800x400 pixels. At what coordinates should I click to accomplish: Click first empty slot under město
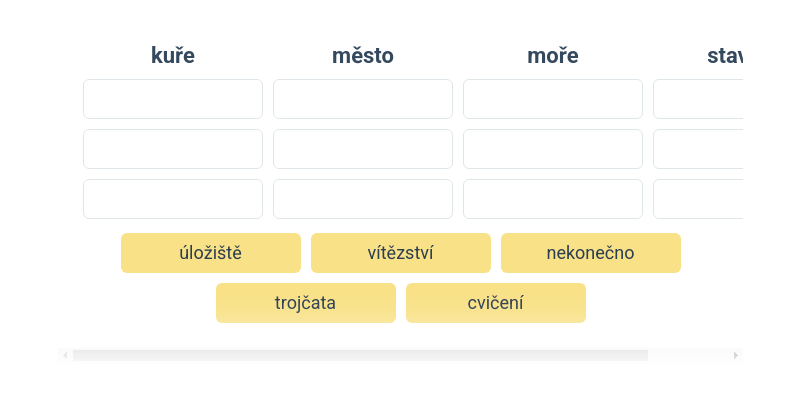(x=362, y=99)
